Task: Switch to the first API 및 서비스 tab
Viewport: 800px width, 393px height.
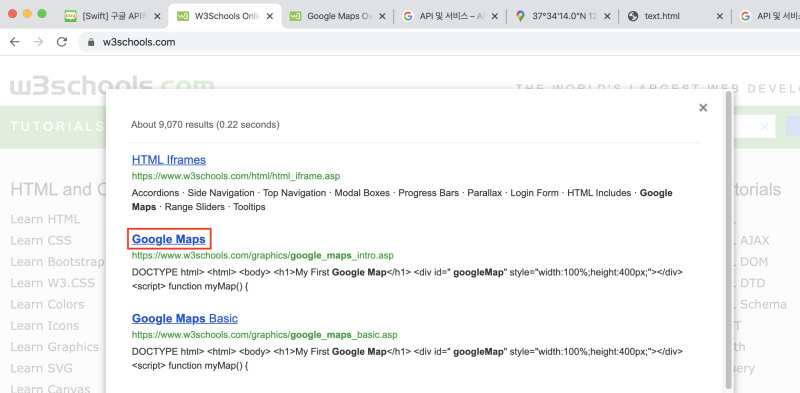Action: 449,16
